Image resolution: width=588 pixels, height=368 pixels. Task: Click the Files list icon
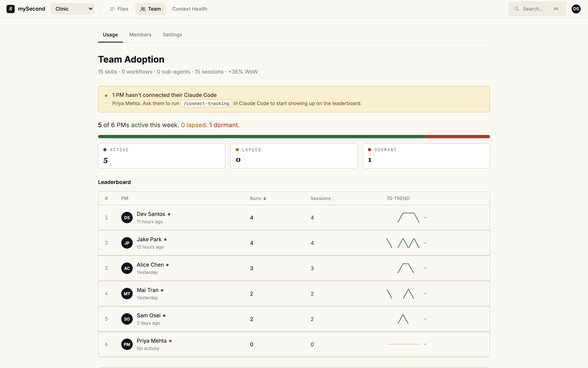tap(112, 9)
